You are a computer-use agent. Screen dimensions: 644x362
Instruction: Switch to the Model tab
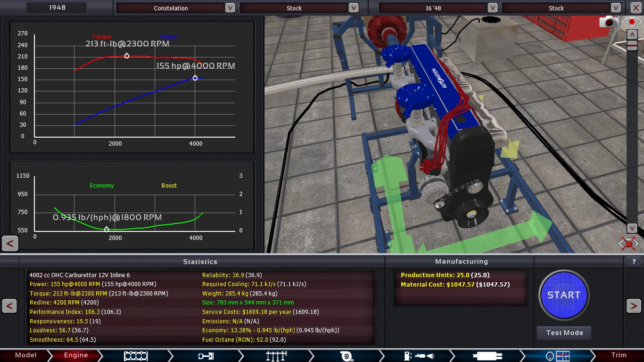click(25, 355)
